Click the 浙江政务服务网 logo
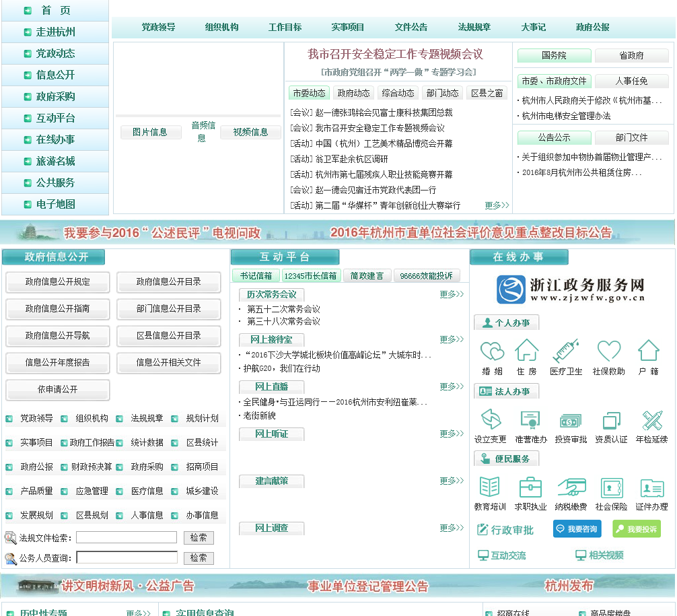The image size is (677, 616). click(570, 289)
